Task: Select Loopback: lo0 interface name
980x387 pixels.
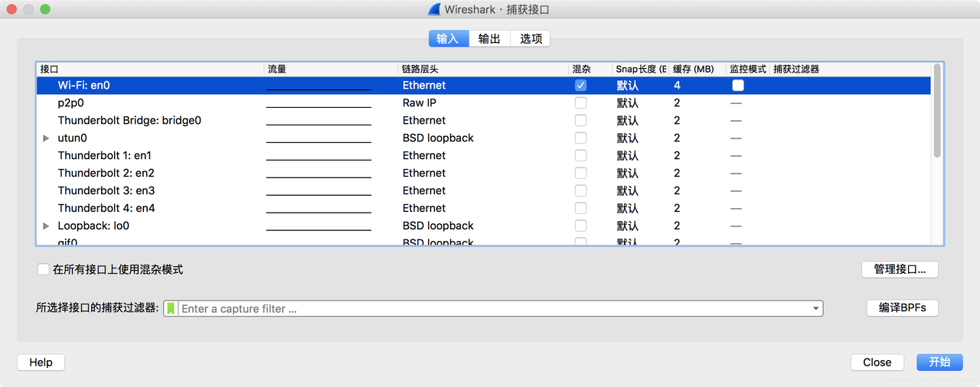Action: (93, 226)
